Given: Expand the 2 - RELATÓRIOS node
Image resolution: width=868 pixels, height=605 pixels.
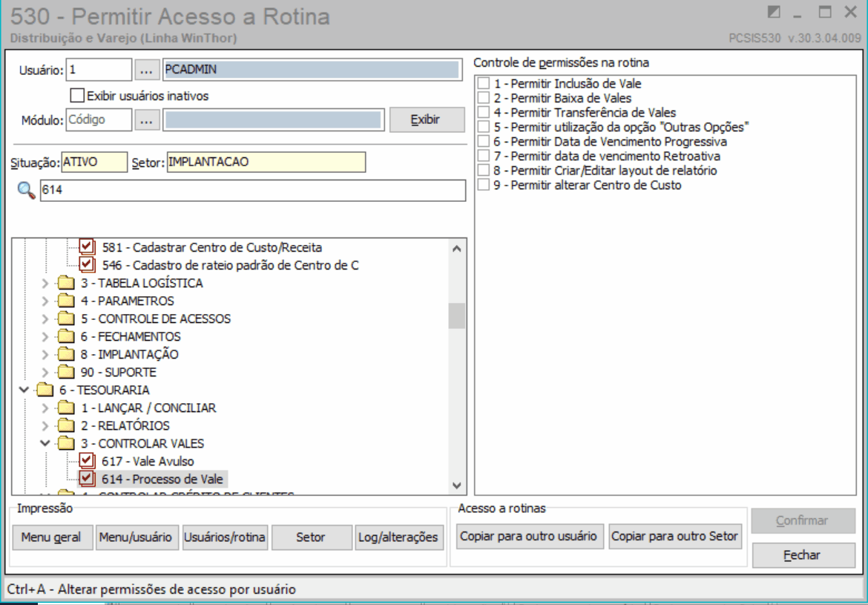Looking at the screenshot, I should (x=46, y=426).
